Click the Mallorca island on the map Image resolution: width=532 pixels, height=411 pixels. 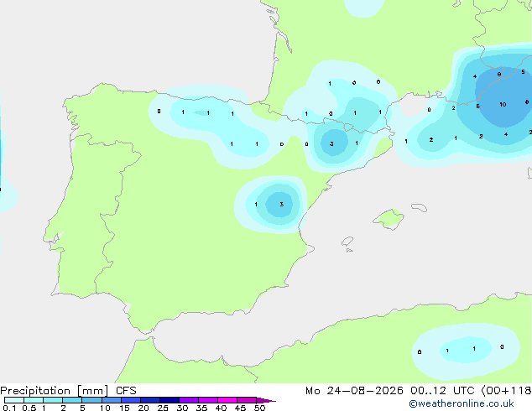389,219
